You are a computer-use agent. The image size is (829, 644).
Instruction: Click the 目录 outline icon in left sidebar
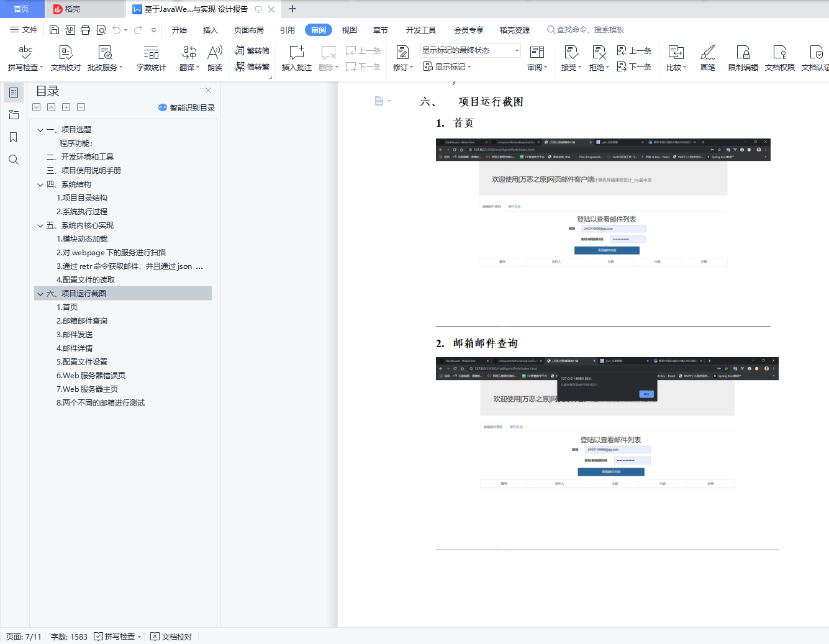click(x=14, y=93)
